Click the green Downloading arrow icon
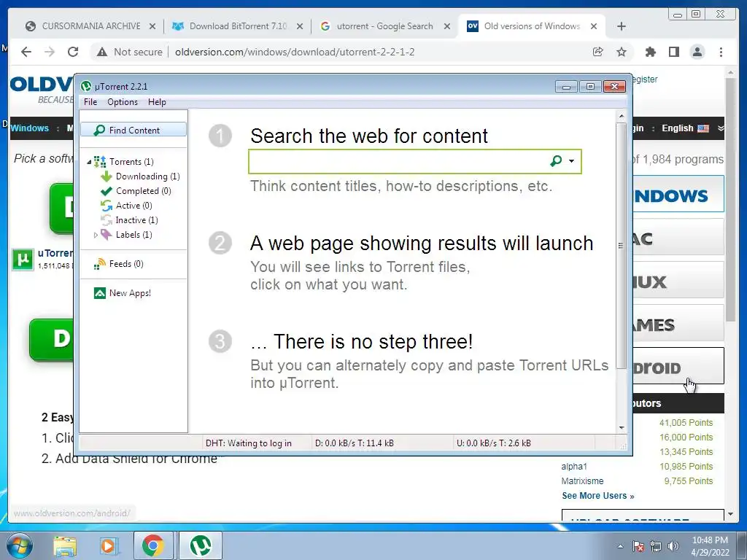 tap(106, 176)
